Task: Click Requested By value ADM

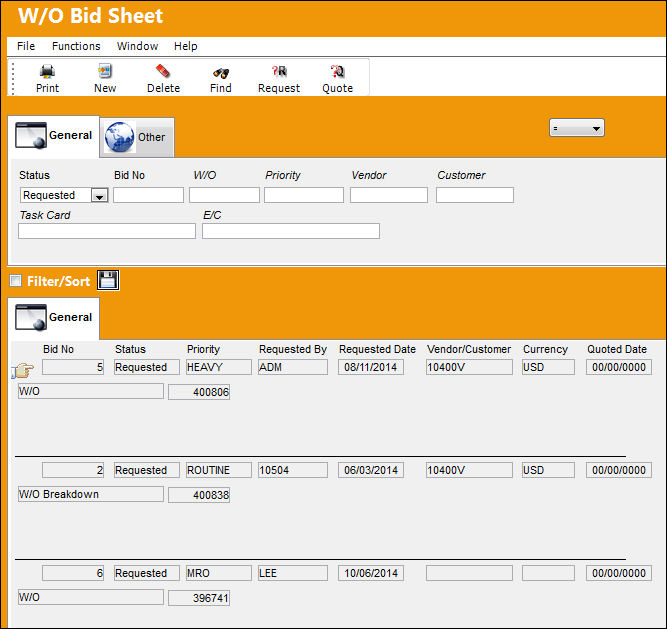Action: click(x=293, y=367)
